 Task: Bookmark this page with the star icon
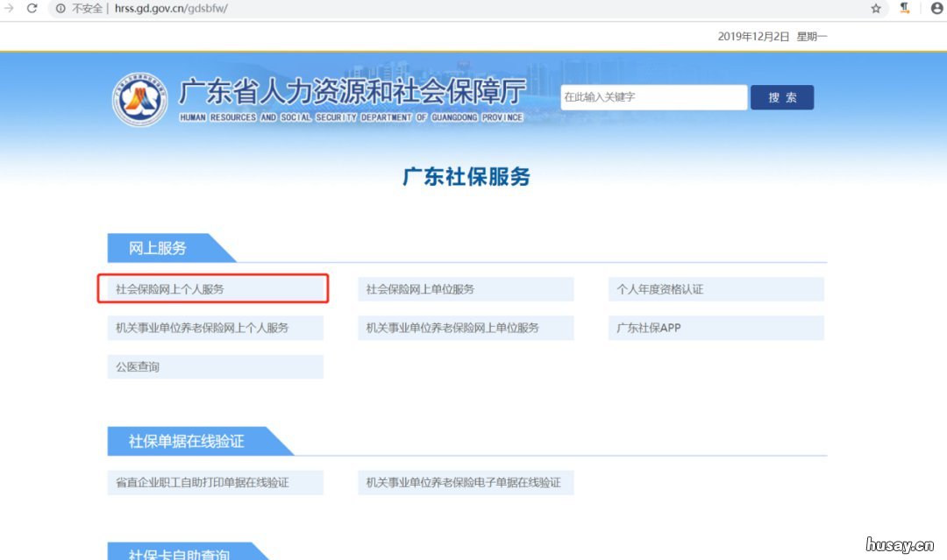coord(876,9)
